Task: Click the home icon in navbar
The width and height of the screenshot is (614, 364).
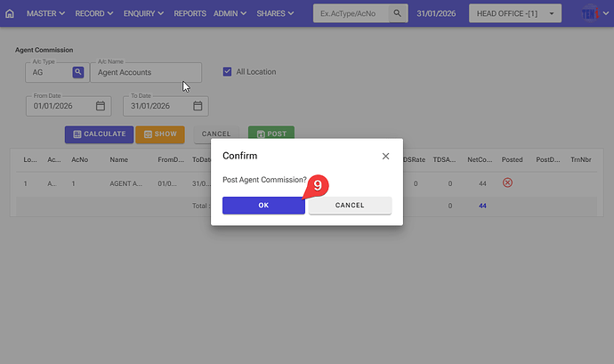Action: tap(10, 14)
